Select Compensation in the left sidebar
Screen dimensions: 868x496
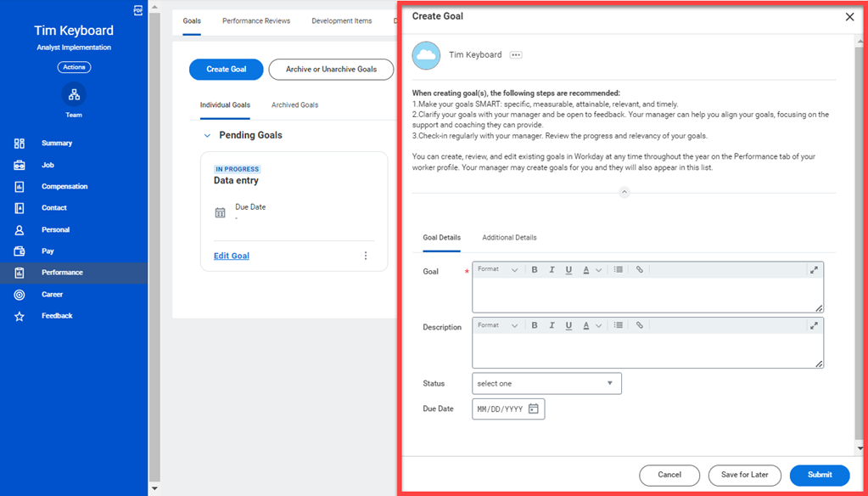click(64, 187)
